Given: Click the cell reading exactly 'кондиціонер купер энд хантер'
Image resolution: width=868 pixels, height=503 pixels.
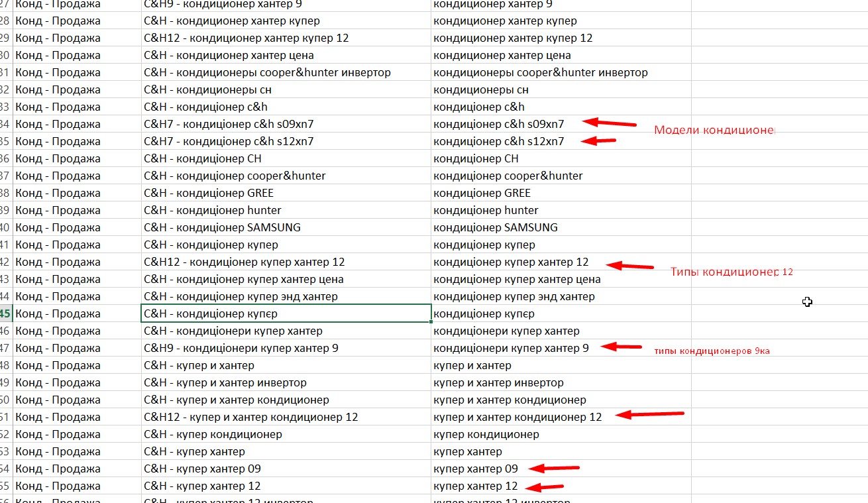Looking at the screenshot, I should pos(561,296).
